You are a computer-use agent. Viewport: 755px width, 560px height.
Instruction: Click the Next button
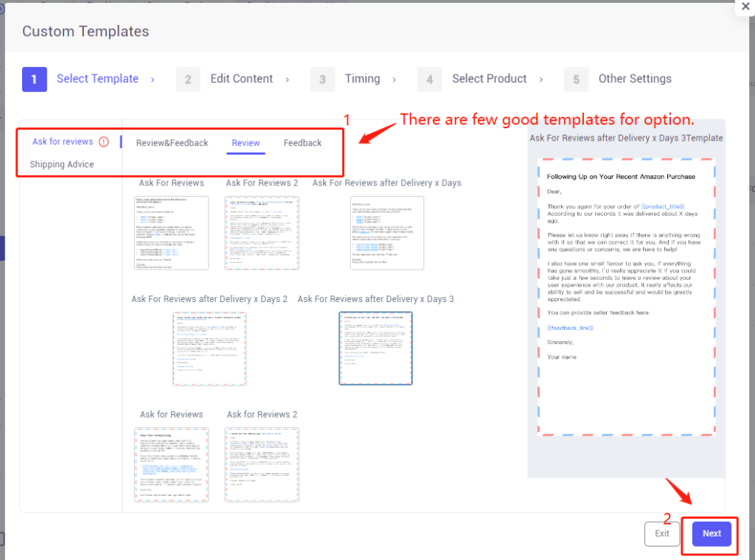click(711, 533)
